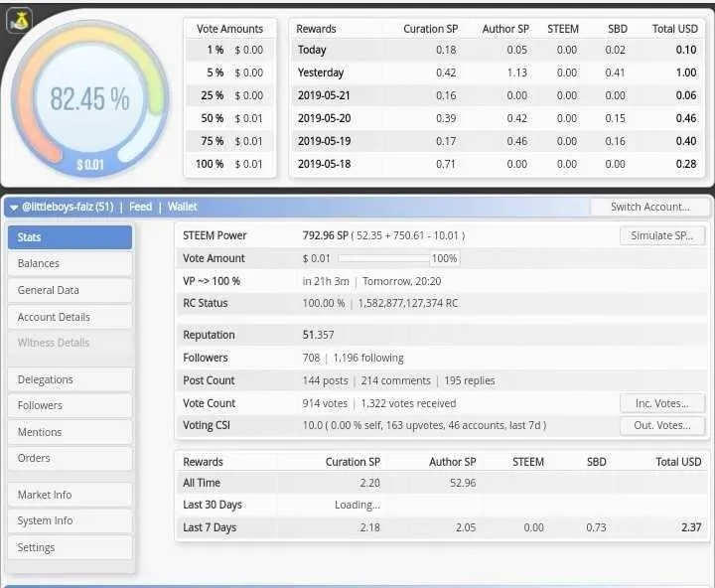This screenshot has height=588, width=715.
Task: Click the 708 followers count
Action: [311, 359]
